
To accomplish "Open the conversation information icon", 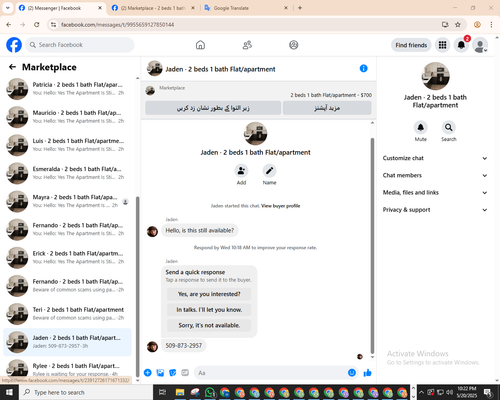I will 364,68.
